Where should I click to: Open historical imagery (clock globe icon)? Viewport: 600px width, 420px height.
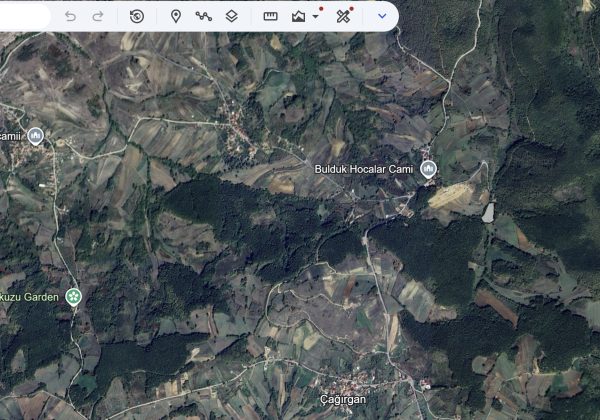point(137,16)
